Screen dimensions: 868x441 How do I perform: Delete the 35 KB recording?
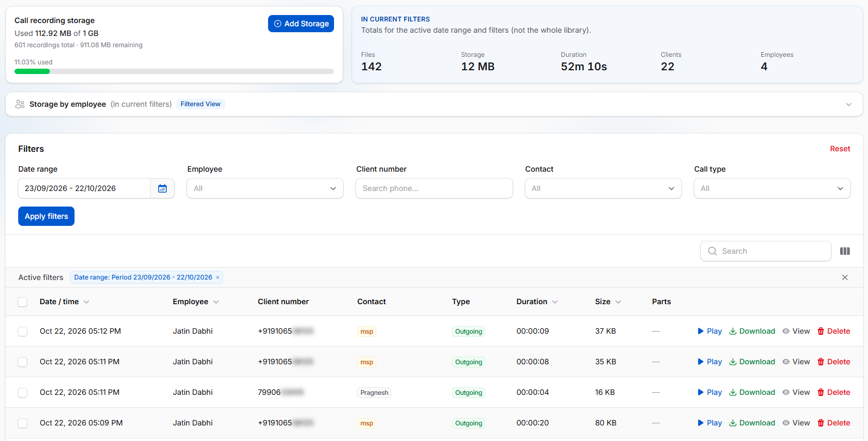point(834,362)
